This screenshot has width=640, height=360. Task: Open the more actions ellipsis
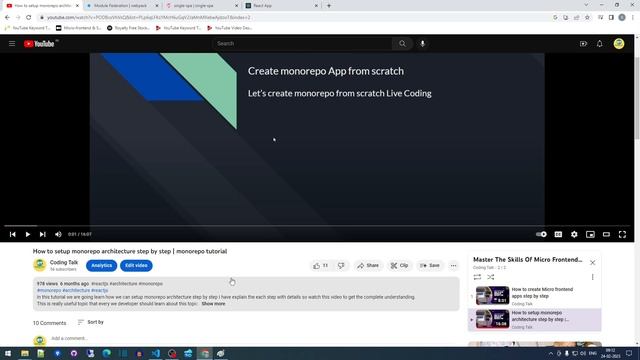point(453,266)
